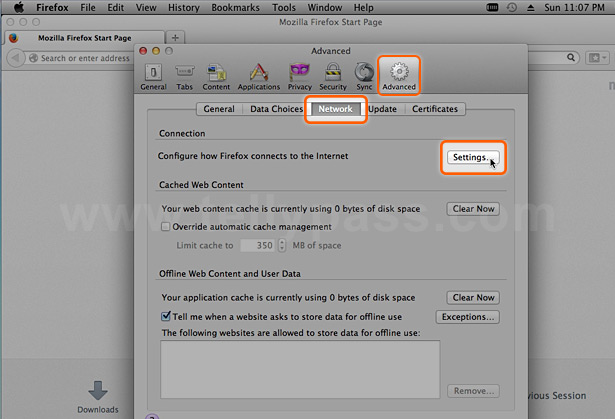Select the Network tab
This screenshot has width=615, height=419.
335,109
